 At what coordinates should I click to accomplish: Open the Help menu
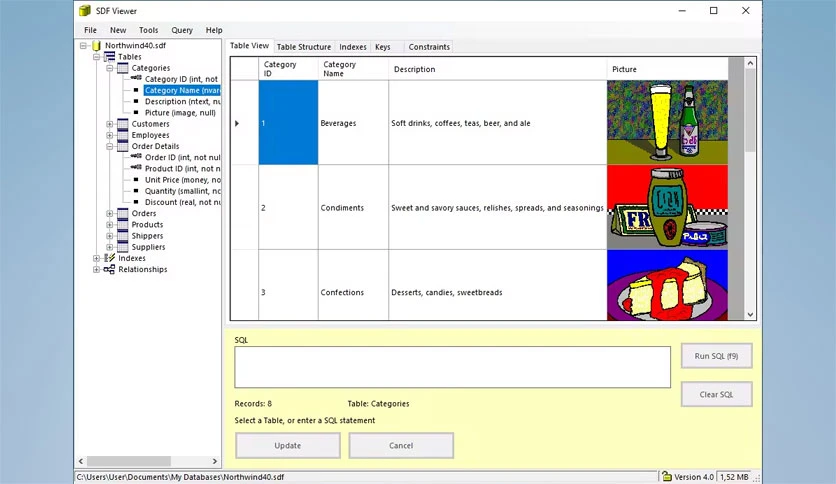(214, 30)
